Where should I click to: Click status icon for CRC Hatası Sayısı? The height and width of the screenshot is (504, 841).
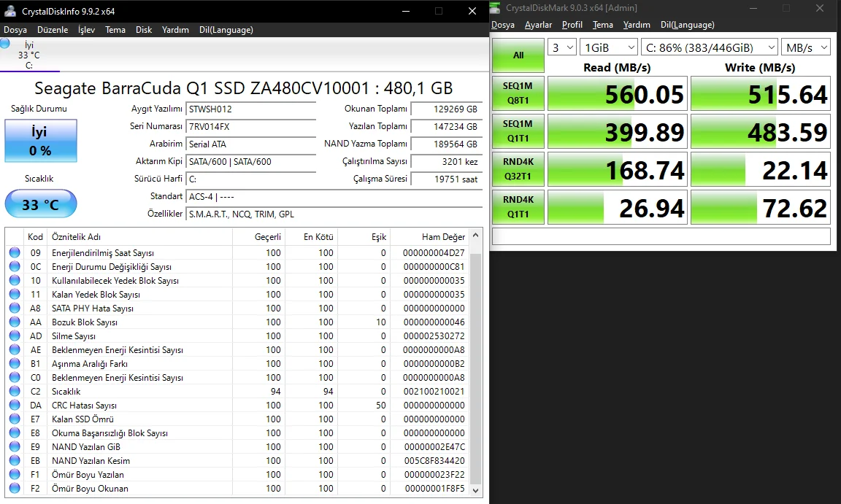(15, 406)
